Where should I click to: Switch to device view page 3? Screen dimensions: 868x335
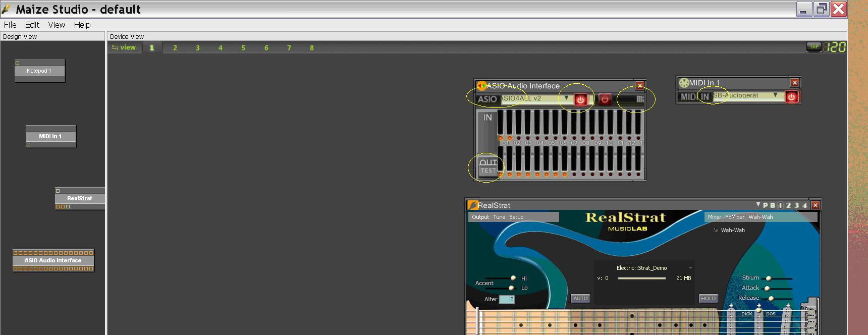pos(198,48)
